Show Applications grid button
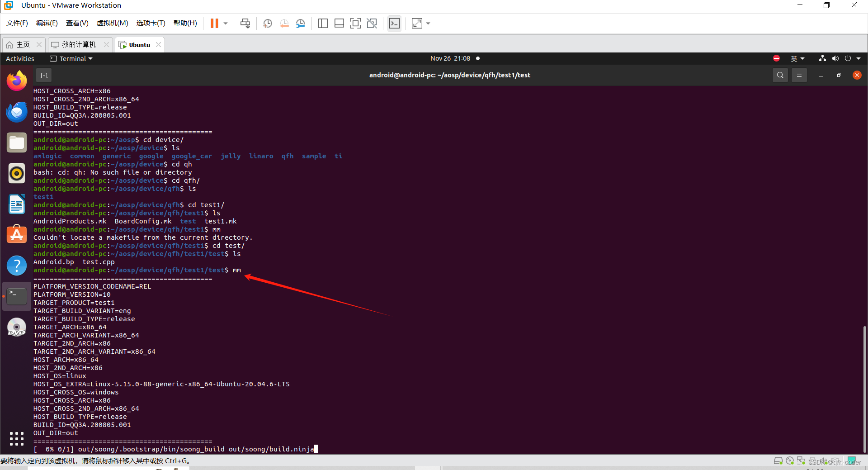This screenshot has height=470, width=868. (17, 438)
